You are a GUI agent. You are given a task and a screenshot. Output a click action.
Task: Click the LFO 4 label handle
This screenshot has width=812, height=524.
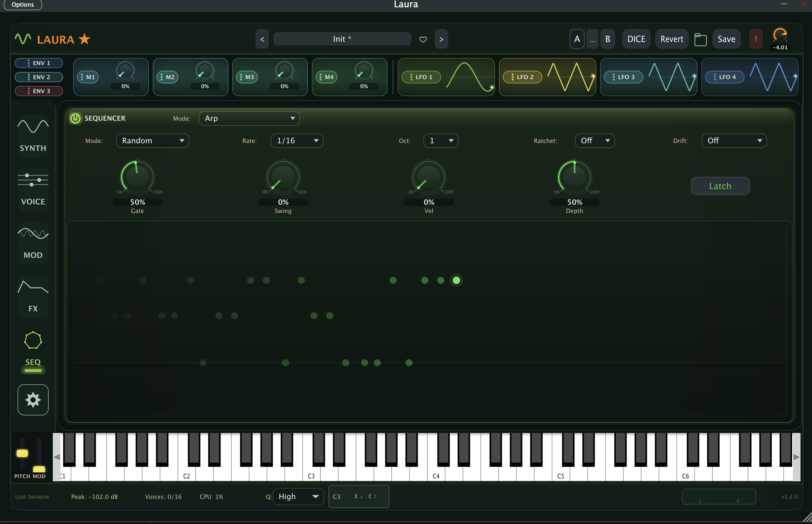coord(724,77)
